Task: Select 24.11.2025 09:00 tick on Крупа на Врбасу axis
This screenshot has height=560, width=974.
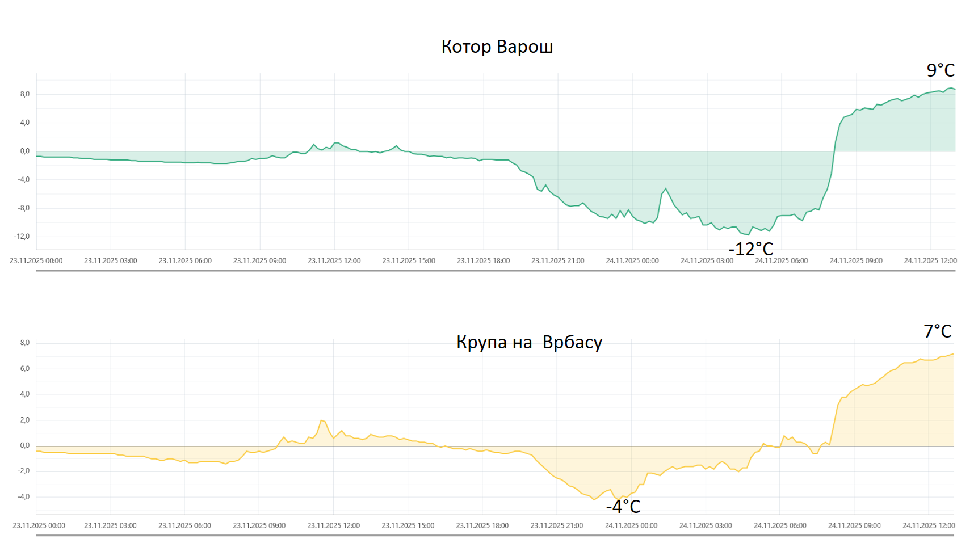Action: (x=854, y=526)
